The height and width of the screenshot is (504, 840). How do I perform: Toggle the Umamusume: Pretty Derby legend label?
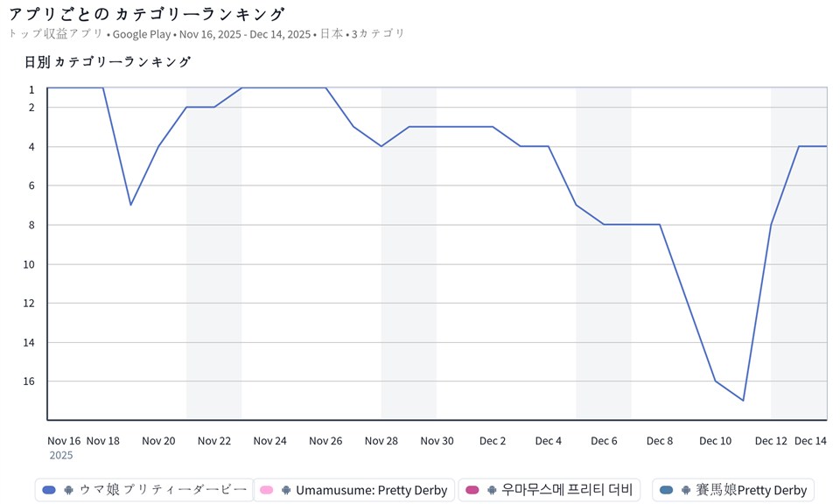click(x=371, y=490)
